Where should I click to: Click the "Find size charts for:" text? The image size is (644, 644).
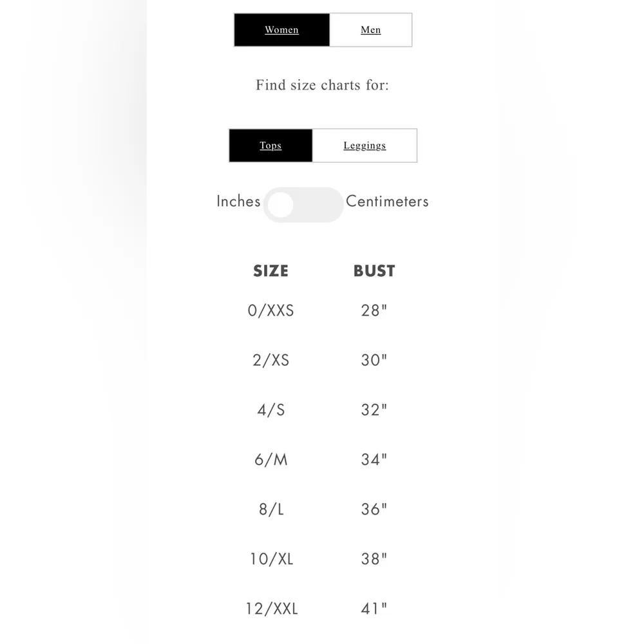click(322, 85)
